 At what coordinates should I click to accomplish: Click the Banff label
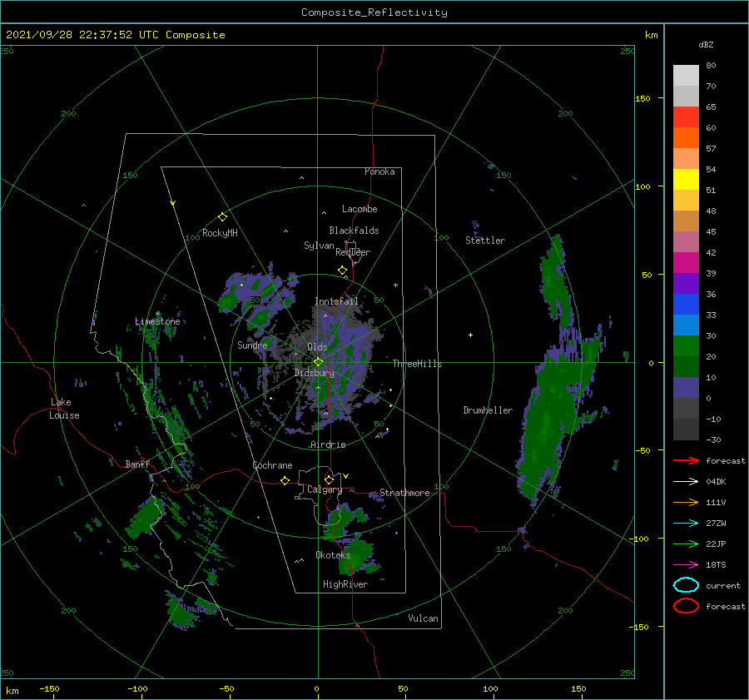pyautogui.click(x=137, y=464)
